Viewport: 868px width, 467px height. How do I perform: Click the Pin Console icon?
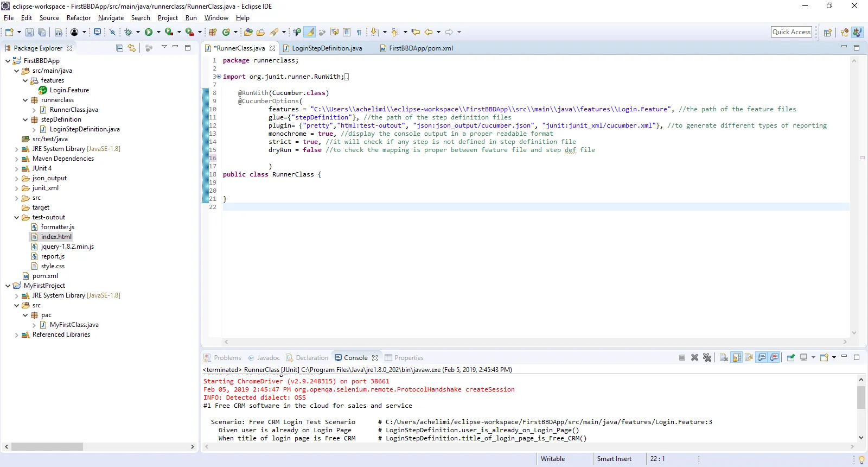[x=791, y=357]
